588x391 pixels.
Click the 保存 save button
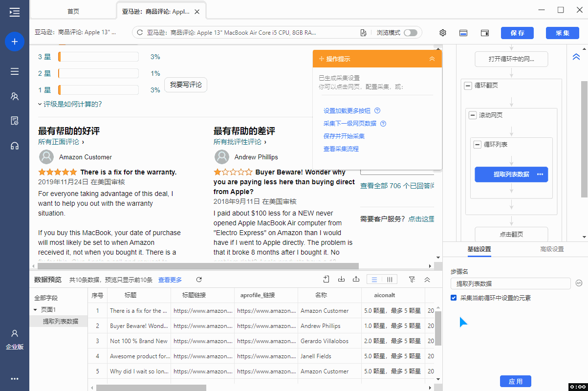pyautogui.click(x=517, y=33)
